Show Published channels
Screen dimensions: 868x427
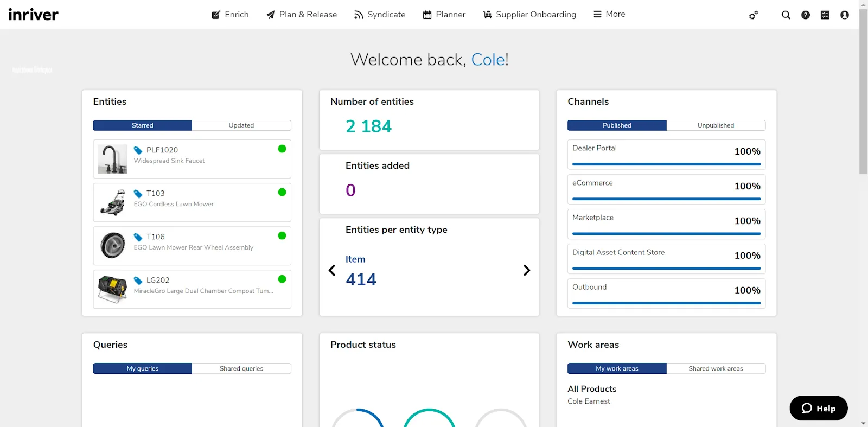click(617, 125)
